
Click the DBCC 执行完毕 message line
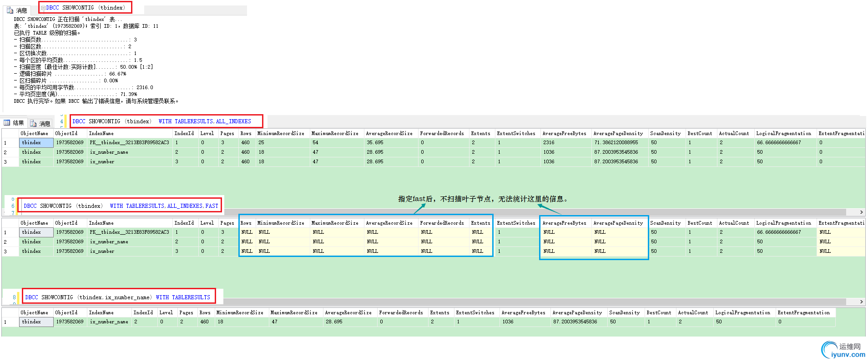[x=96, y=101]
